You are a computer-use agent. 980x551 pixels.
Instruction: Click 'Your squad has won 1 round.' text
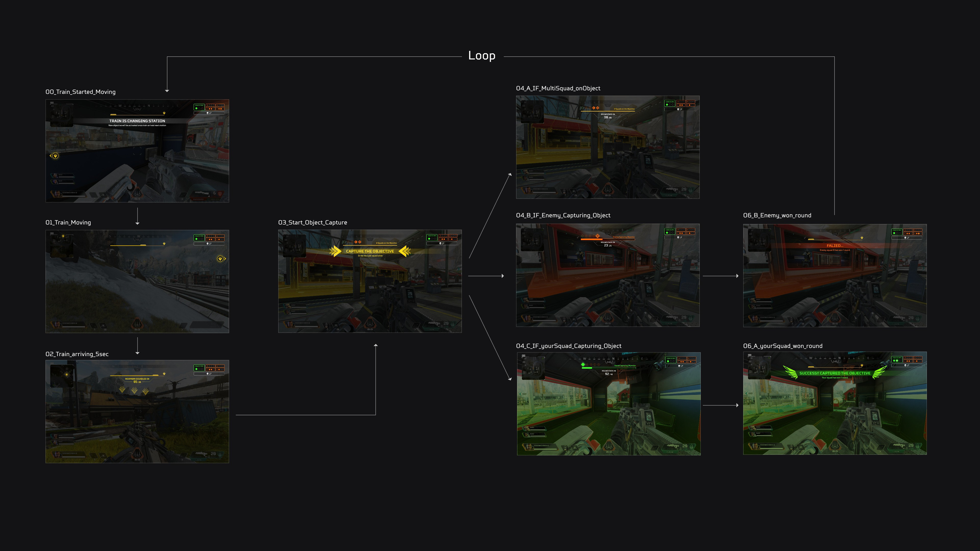click(x=835, y=378)
